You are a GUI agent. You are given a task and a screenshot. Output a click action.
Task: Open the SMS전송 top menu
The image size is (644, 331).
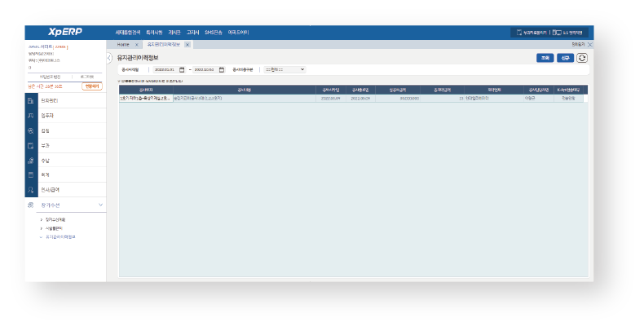click(214, 33)
